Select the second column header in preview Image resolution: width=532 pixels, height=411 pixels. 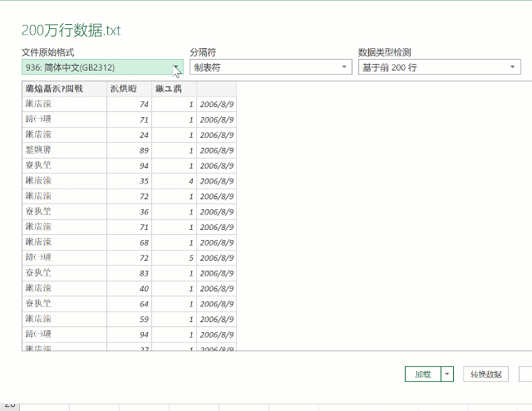[x=129, y=88]
